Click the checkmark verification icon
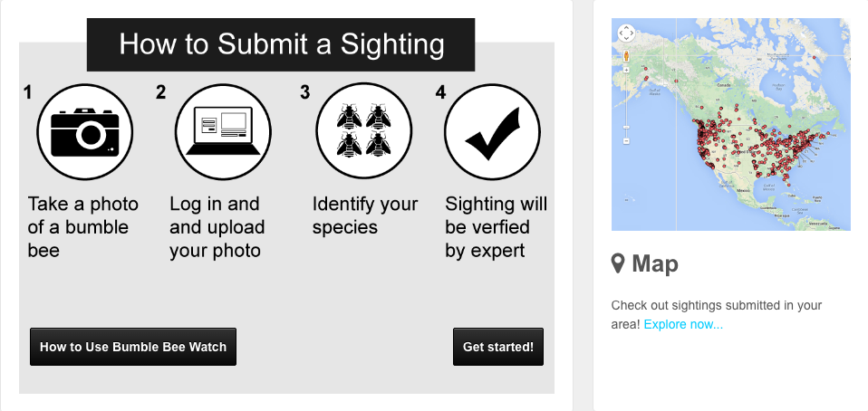The height and width of the screenshot is (411, 868). pyautogui.click(x=492, y=131)
